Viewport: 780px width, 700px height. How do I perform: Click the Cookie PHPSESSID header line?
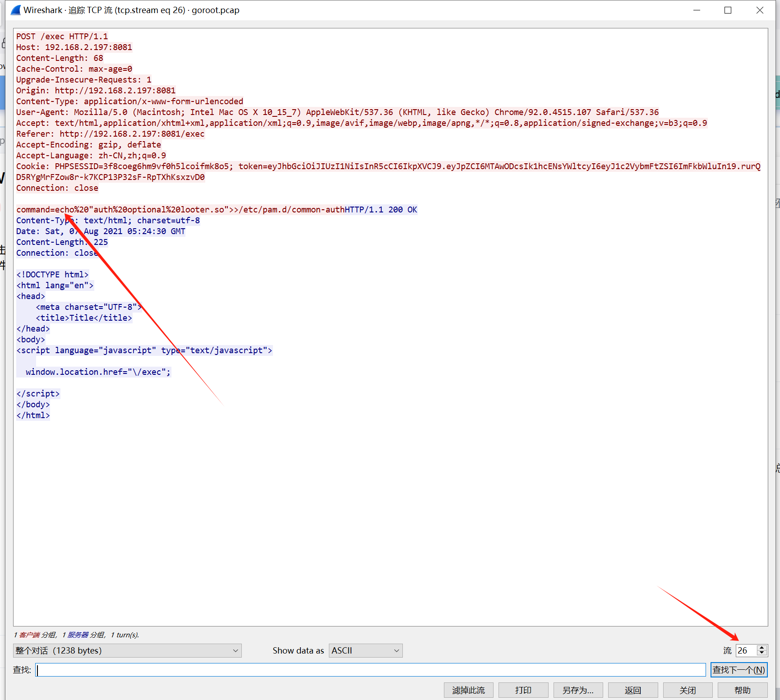(x=388, y=166)
